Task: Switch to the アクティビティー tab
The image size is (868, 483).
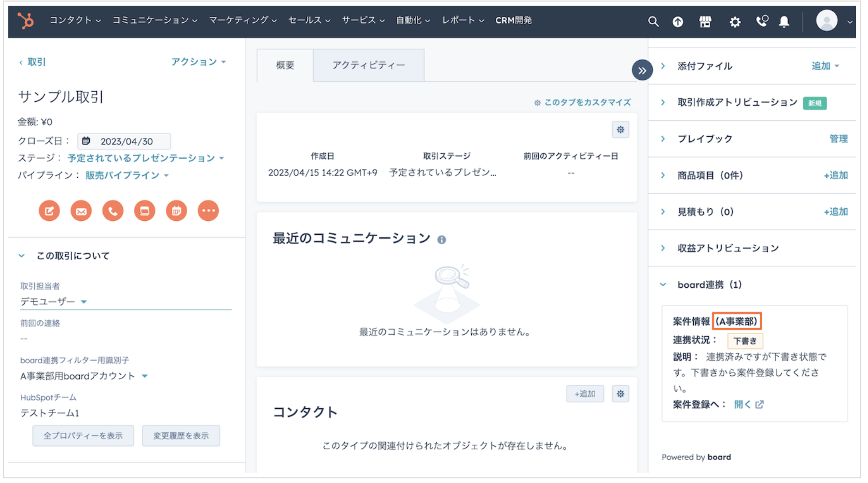Action: click(x=369, y=65)
